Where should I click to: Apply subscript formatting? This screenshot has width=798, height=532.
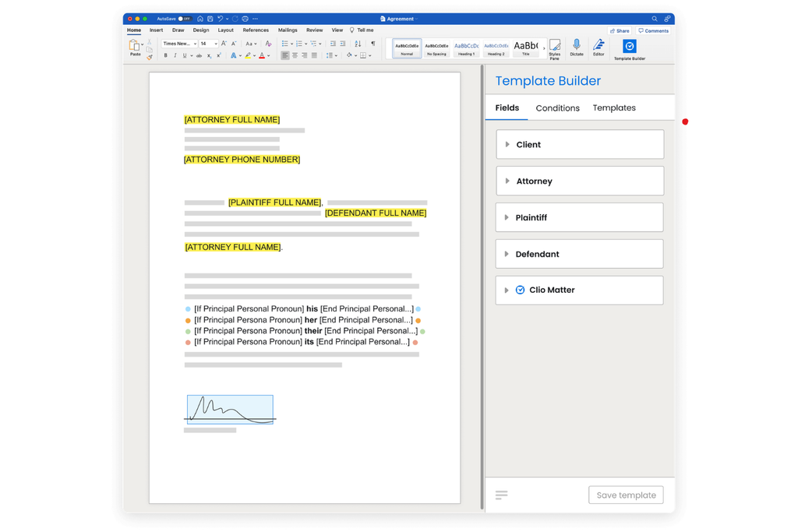coord(209,55)
